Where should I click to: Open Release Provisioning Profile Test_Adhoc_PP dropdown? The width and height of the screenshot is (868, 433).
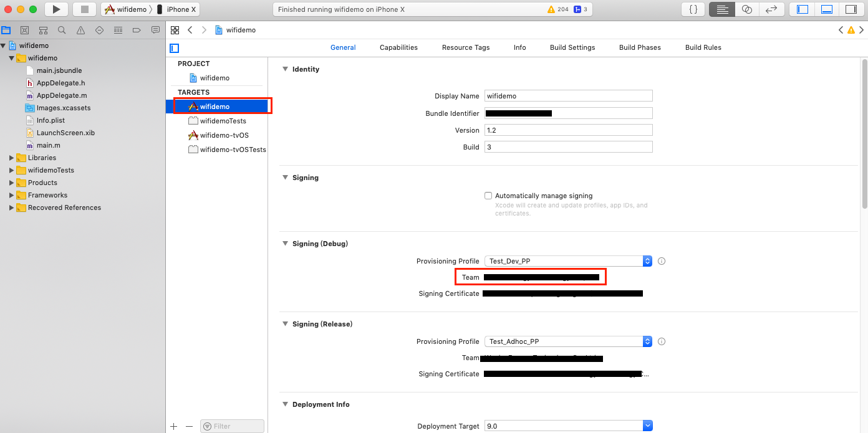pos(568,341)
